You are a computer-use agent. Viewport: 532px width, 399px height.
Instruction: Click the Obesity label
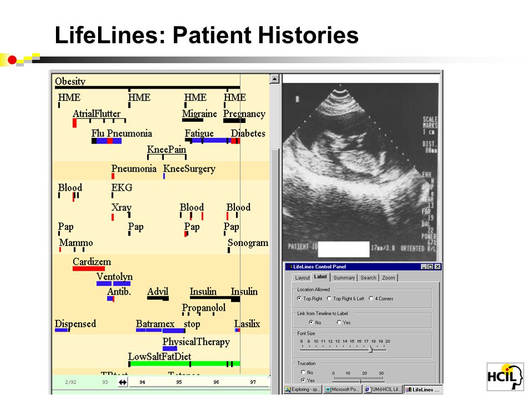[70, 81]
